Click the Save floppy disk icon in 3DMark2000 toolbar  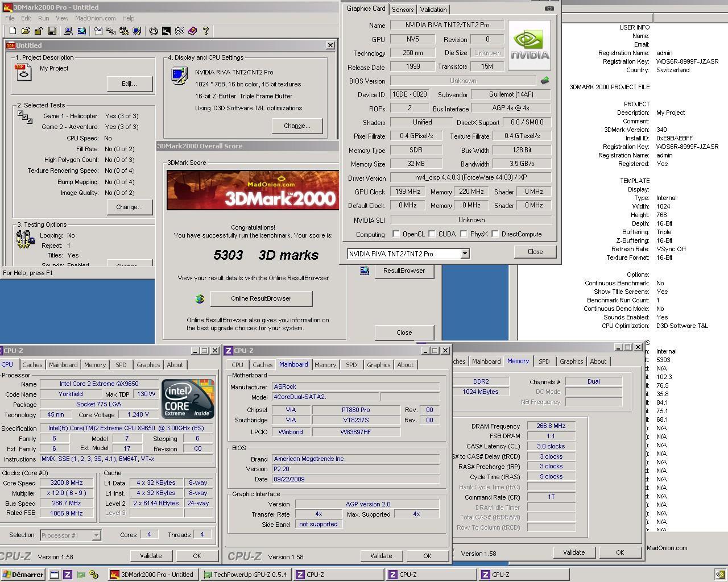point(52,31)
